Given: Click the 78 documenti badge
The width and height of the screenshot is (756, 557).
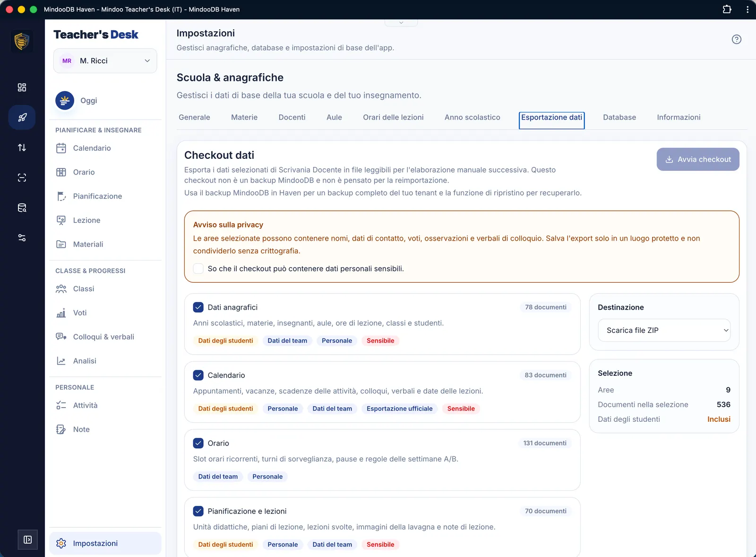Looking at the screenshot, I should 546,307.
